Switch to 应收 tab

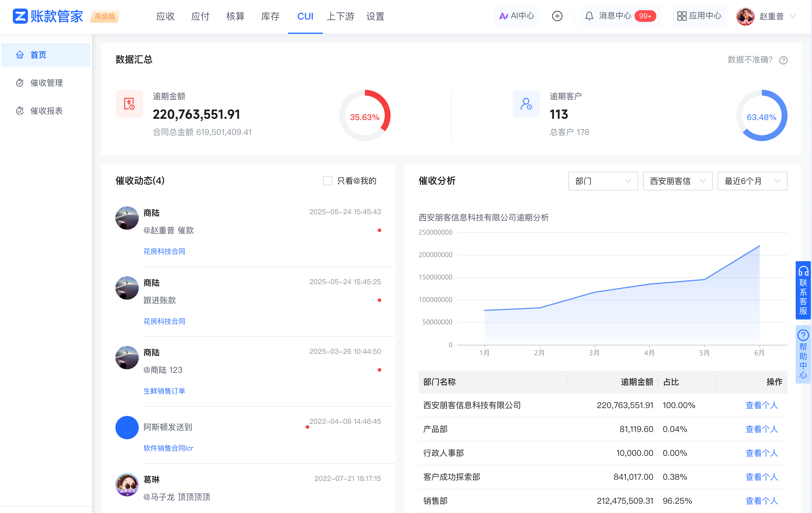(x=165, y=16)
